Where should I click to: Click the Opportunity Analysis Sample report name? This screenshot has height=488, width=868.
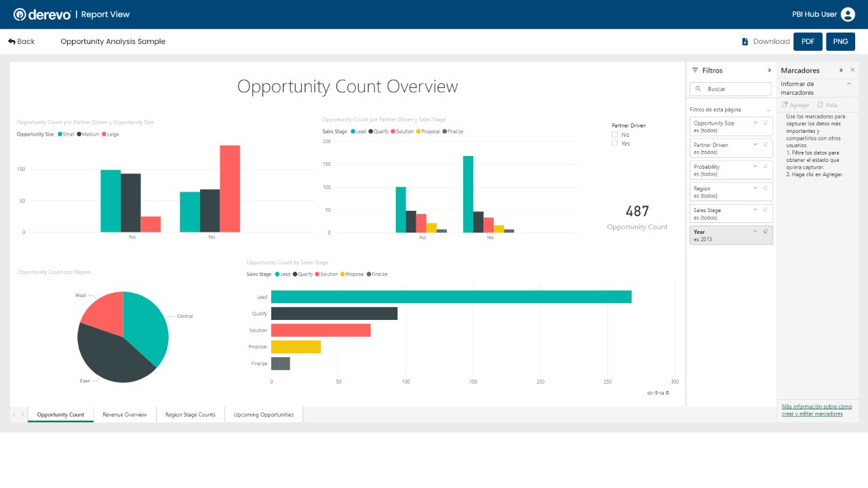point(113,41)
